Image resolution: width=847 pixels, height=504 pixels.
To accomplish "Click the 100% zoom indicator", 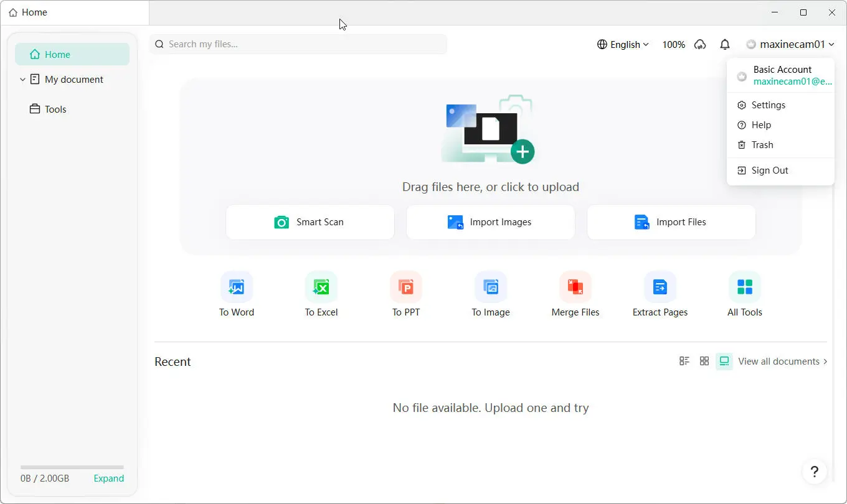I will (673, 44).
